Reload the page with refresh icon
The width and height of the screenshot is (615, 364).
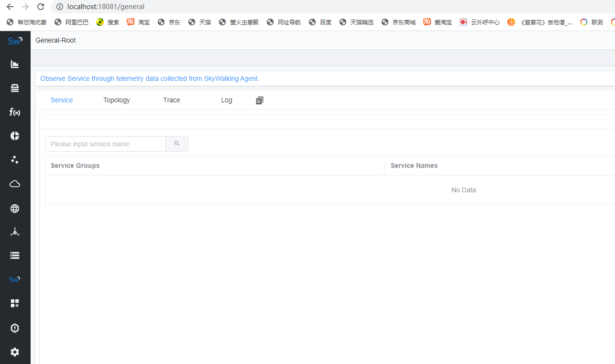click(x=41, y=7)
